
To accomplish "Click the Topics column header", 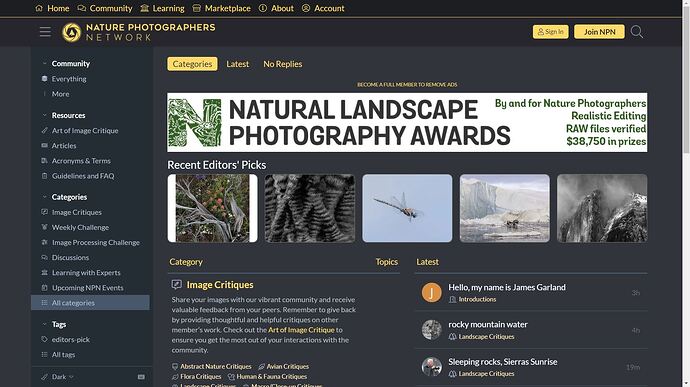I will pyautogui.click(x=386, y=262).
